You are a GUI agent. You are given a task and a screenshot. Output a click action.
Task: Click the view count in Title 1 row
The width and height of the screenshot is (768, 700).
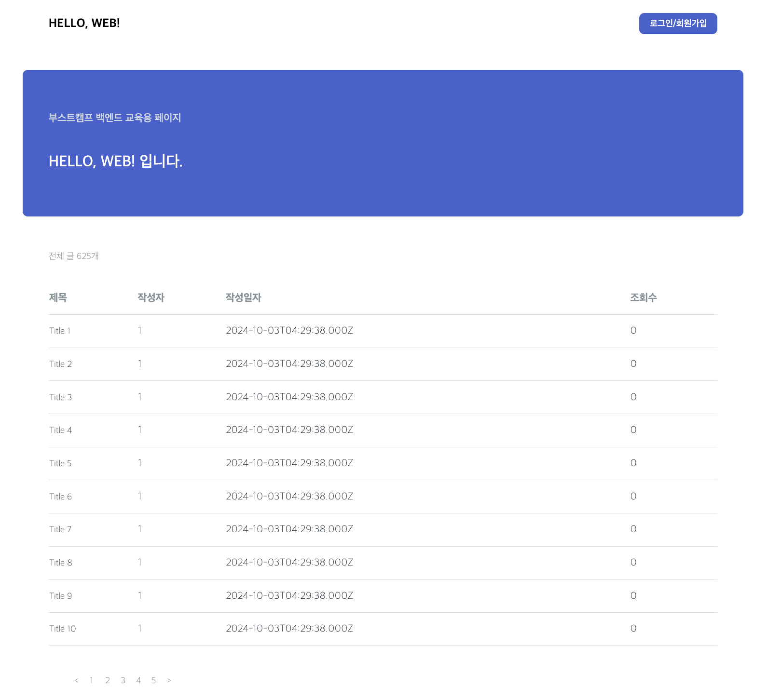[633, 330]
